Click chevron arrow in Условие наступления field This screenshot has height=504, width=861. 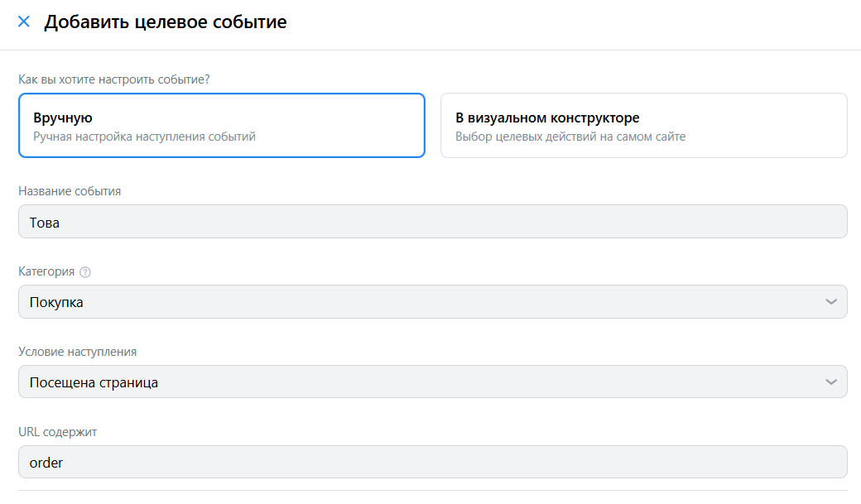coord(831,382)
